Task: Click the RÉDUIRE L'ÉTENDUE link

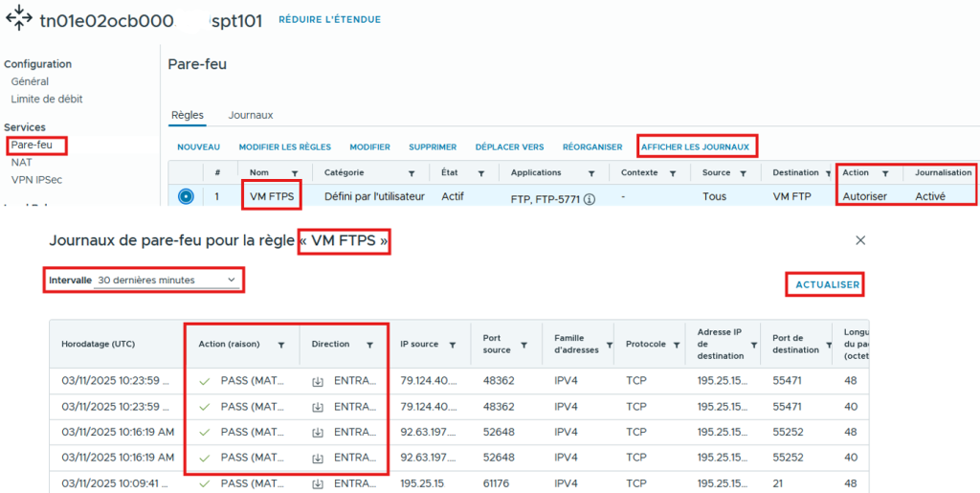Action: pos(328,19)
